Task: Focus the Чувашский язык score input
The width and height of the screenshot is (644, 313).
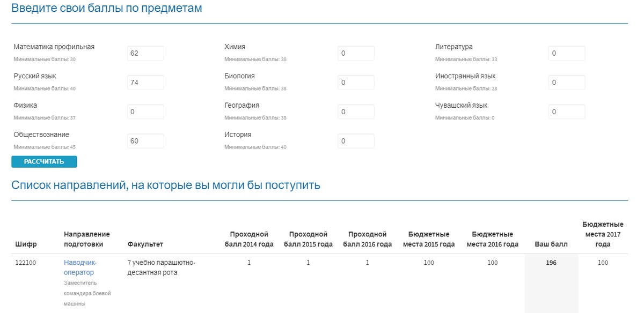Action: click(x=567, y=111)
